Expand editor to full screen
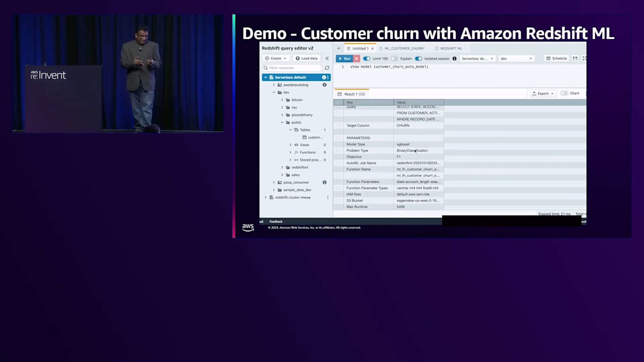Viewport: 644px width, 362px height. tap(584, 58)
